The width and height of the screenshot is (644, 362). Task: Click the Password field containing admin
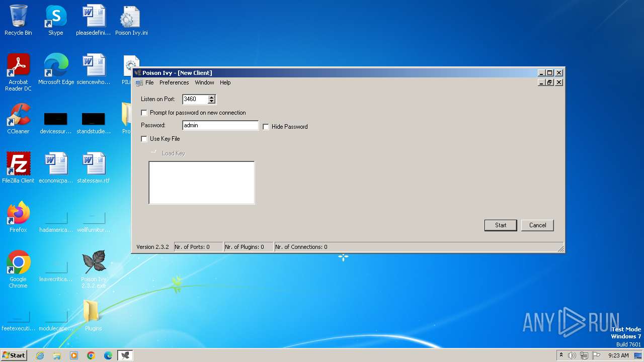220,125
